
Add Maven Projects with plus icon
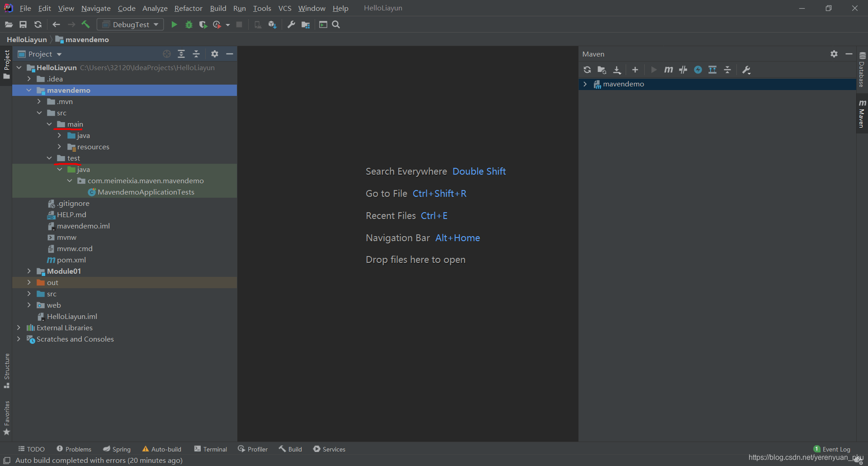635,70
